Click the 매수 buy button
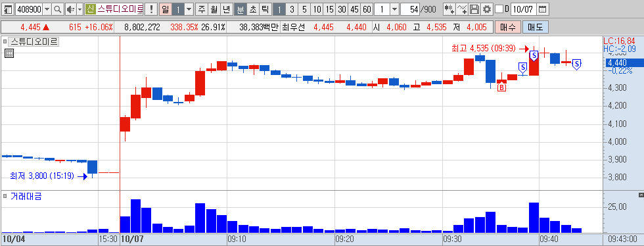 pos(507,27)
